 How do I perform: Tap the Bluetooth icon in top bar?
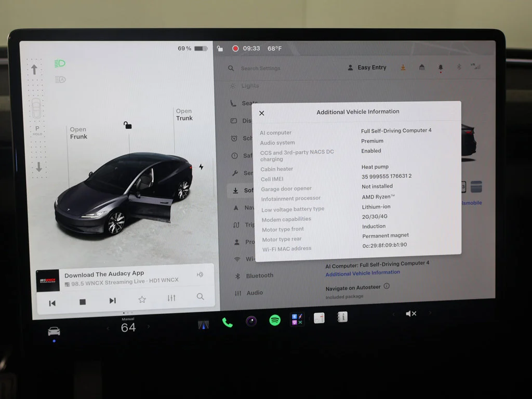[x=459, y=67]
